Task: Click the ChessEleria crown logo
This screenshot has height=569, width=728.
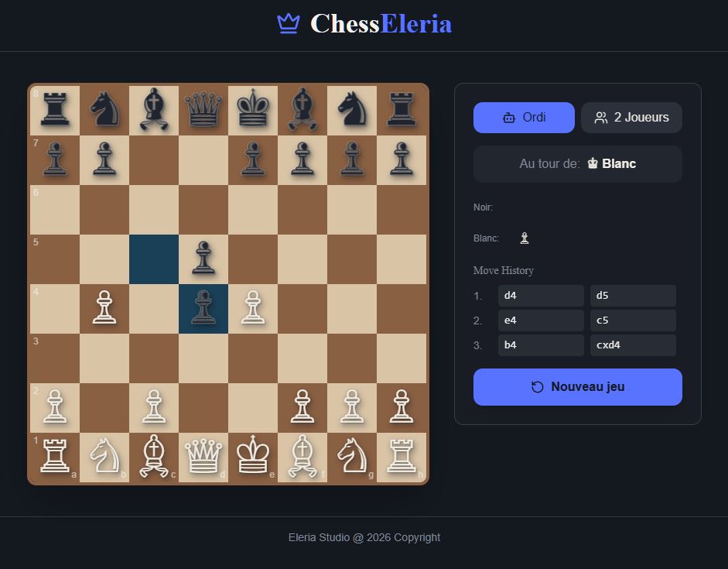Action: click(x=288, y=24)
